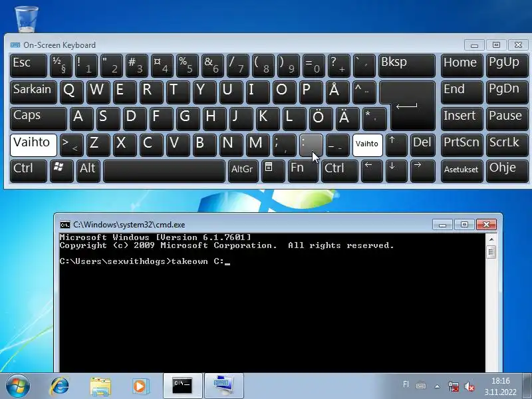Open network status icon in tray
The height and width of the screenshot is (399, 532).
coord(454,386)
